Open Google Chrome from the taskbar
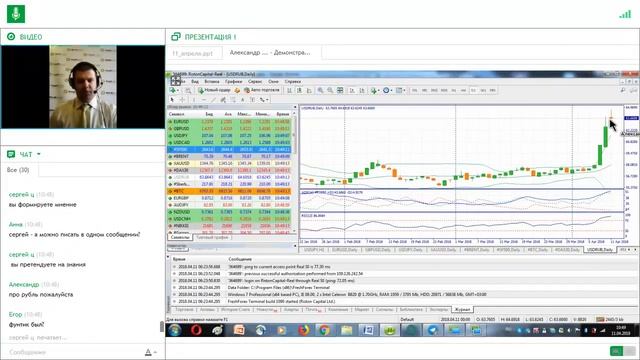Image resolution: width=640 pixels, height=360 pixels. (x=324, y=330)
